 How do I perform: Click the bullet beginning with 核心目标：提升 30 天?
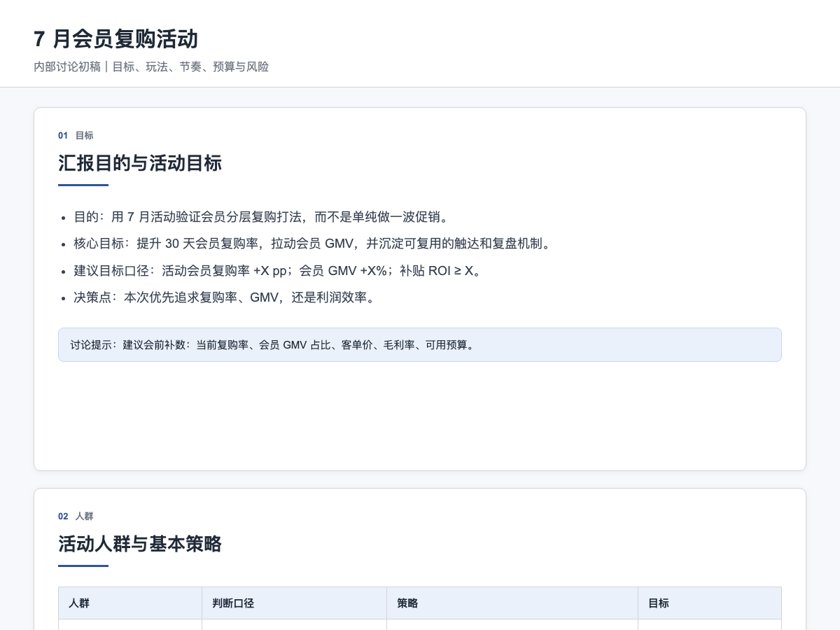coord(315,244)
